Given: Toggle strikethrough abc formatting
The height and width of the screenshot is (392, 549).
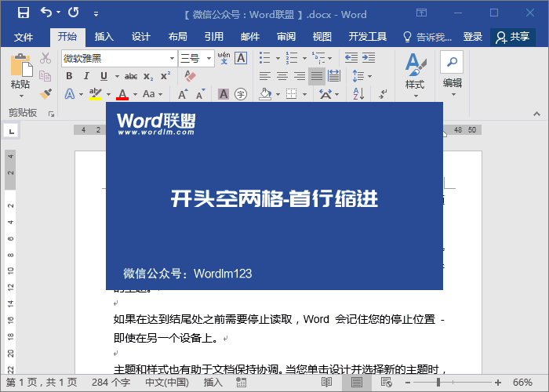Looking at the screenshot, I should (131, 76).
